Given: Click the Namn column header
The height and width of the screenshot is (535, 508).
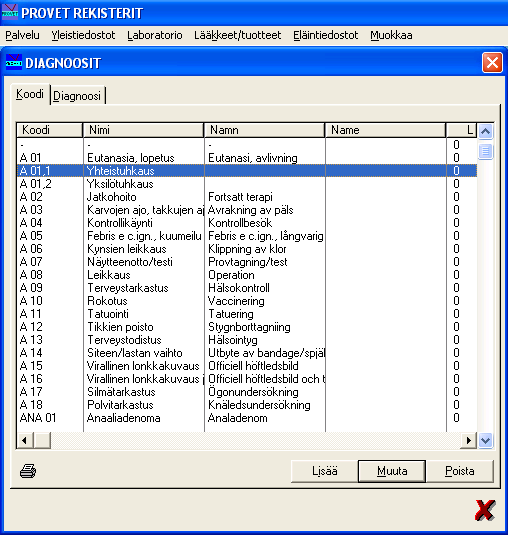Looking at the screenshot, I should (x=264, y=130).
